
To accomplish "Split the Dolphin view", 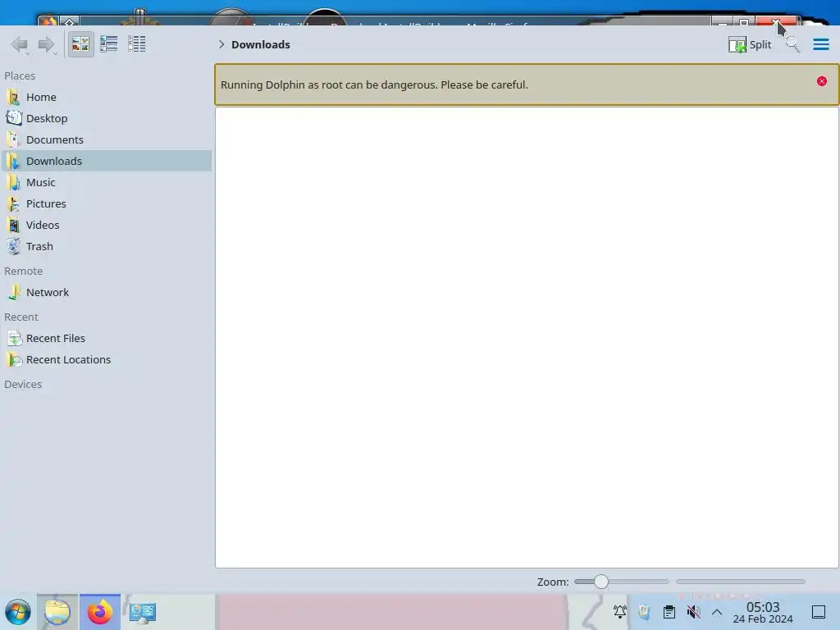I will (750, 44).
